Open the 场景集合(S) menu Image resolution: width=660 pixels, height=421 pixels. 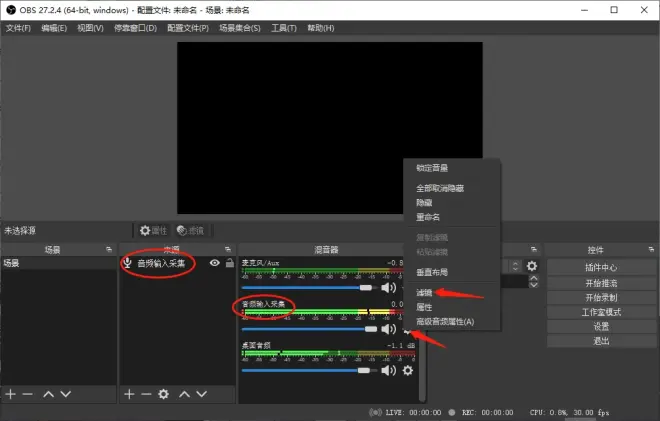[240, 28]
